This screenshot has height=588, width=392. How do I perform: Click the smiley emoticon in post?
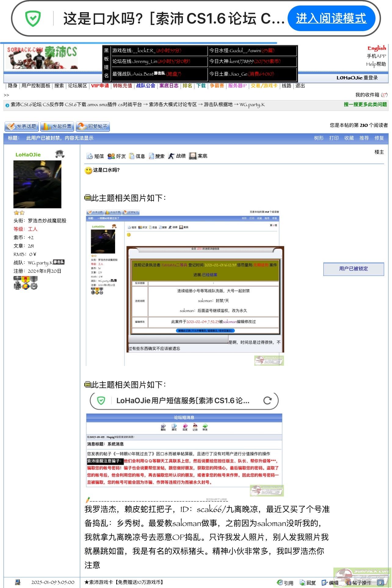tap(89, 170)
